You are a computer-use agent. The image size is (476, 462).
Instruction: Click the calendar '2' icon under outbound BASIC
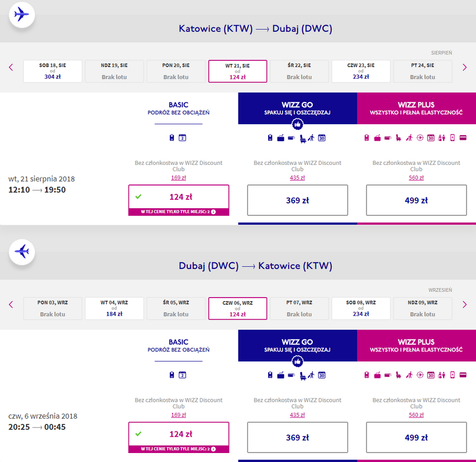(182, 138)
